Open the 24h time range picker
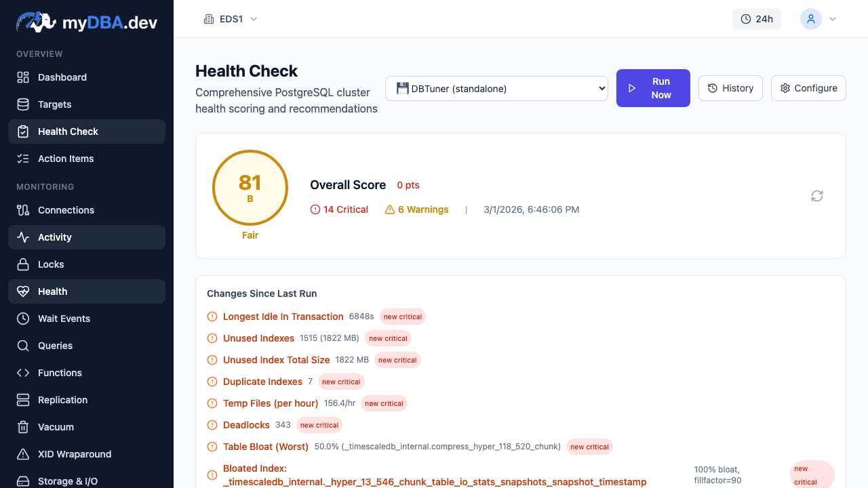 pyautogui.click(x=757, y=19)
